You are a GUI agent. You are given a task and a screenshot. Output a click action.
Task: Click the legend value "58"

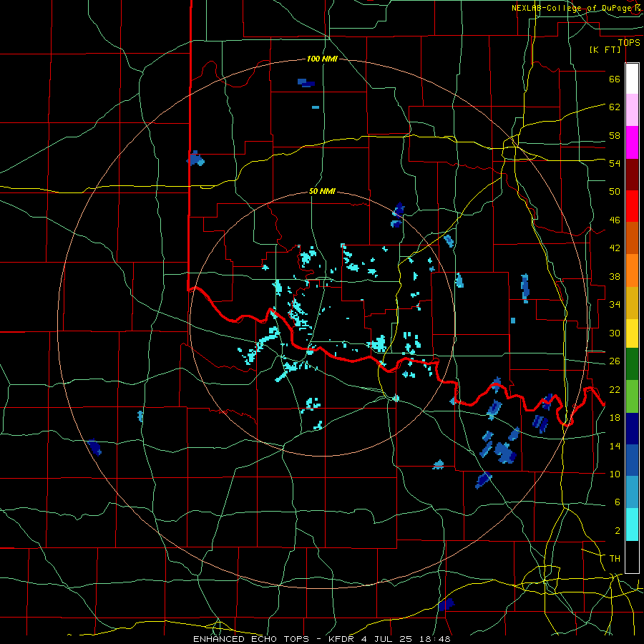point(615,135)
